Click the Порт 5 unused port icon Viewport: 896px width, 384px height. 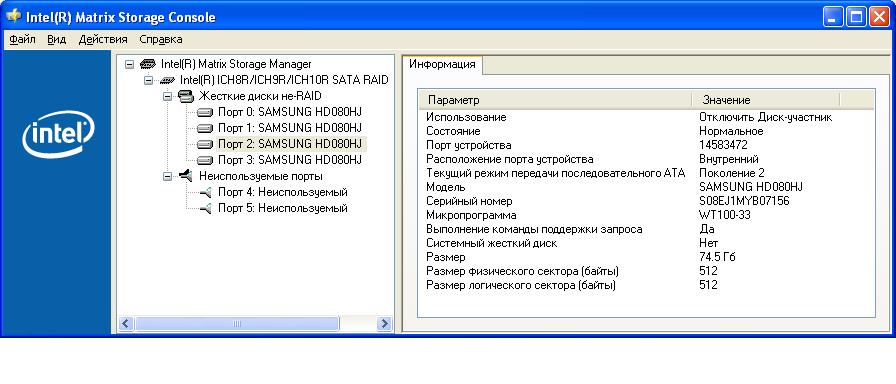tap(206, 209)
